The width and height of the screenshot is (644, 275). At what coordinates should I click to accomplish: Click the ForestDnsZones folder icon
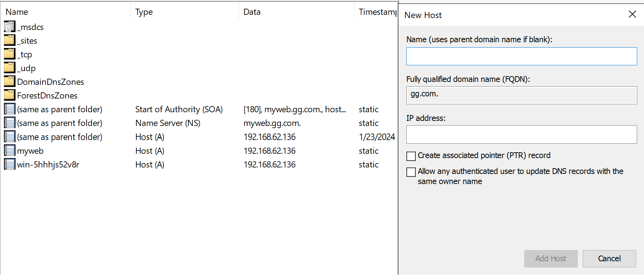point(10,95)
